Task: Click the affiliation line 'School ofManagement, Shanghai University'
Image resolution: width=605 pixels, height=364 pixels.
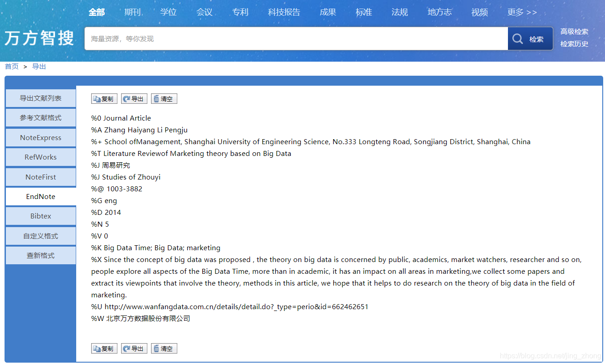Action: pyautogui.click(x=311, y=142)
